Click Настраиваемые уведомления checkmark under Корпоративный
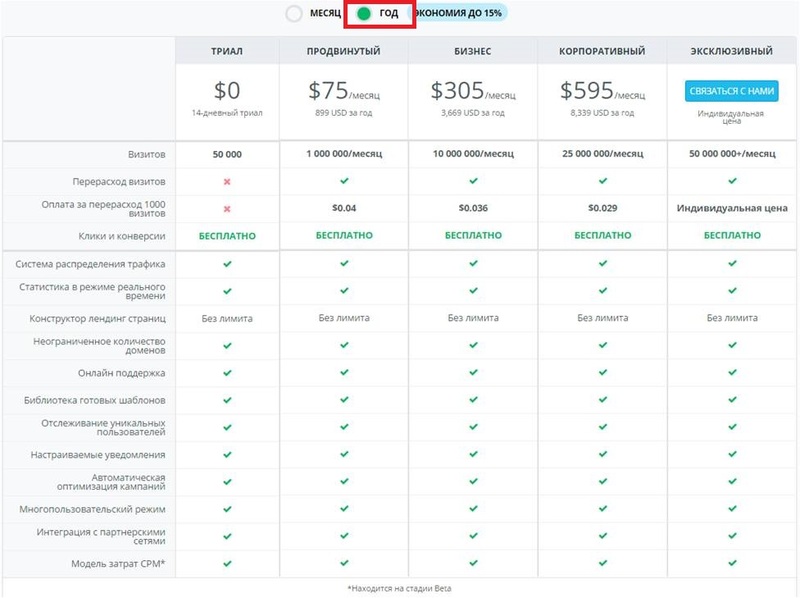This screenshot has width=800, height=598. pyautogui.click(x=602, y=454)
